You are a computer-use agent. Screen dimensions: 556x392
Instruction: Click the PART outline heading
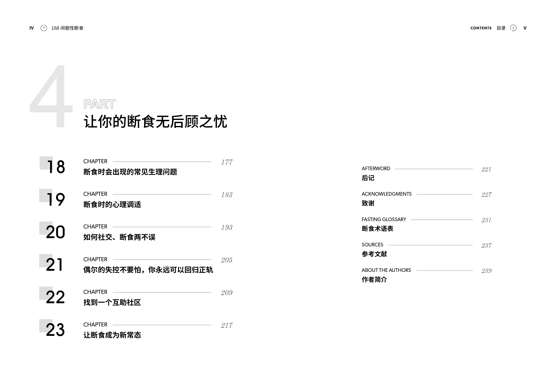tap(99, 104)
